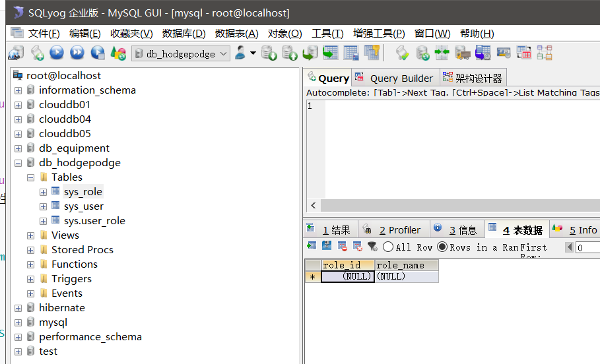
Task: Open new query editor toolbar icon
Action: [x=37, y=53]
